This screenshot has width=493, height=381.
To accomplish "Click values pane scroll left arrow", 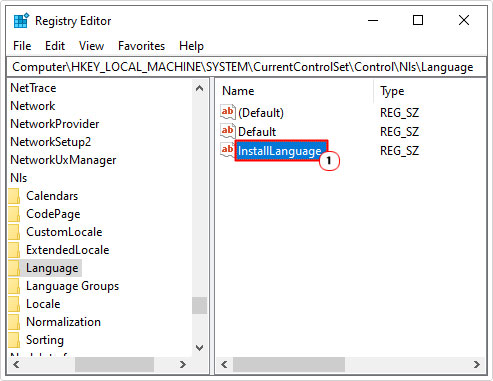I will pos(224,364).
